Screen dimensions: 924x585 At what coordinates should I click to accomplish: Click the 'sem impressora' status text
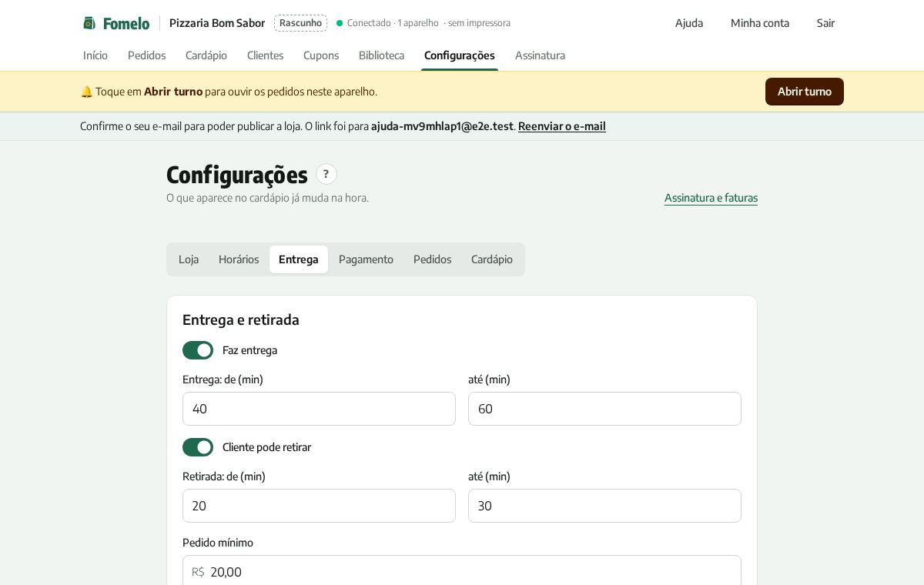(479, 23)
